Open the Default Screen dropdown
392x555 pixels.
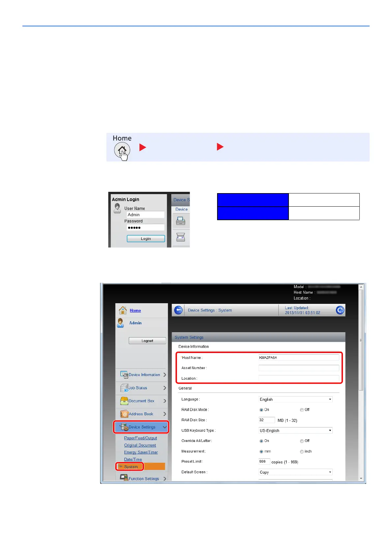(x=295, y=472)
